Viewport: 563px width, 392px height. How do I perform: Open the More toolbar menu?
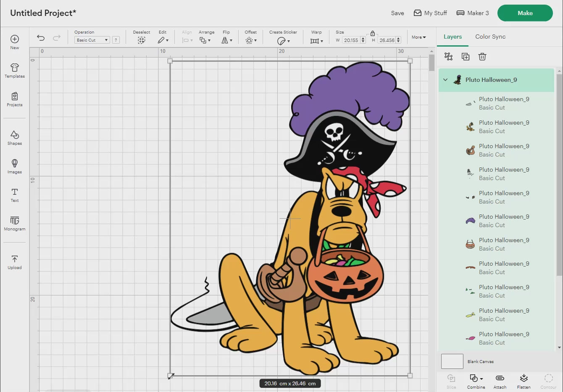point(418,37)
